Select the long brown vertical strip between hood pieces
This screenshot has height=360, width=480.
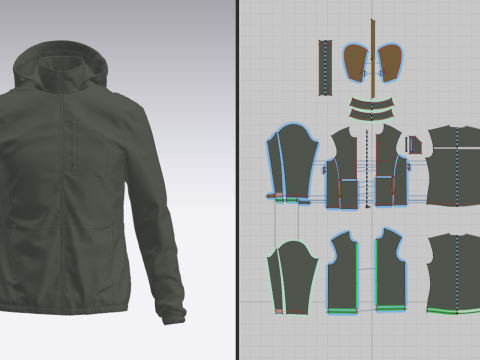pos(373,58)
